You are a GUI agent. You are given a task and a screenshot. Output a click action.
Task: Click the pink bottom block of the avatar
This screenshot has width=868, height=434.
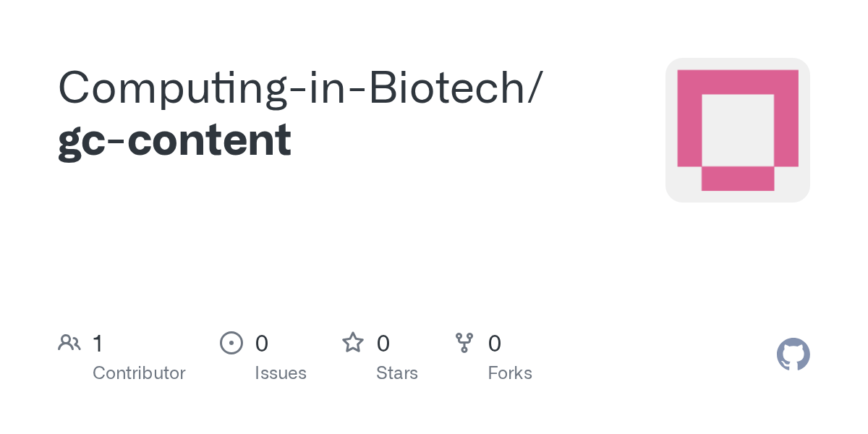[x=738, y=179]
